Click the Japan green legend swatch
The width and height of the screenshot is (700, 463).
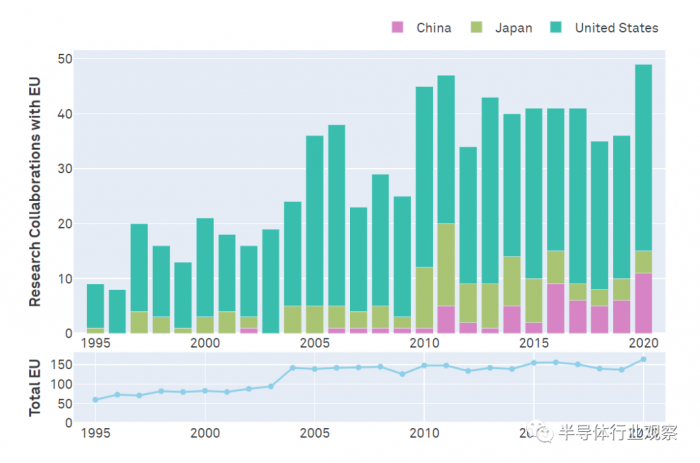(477, 28)
